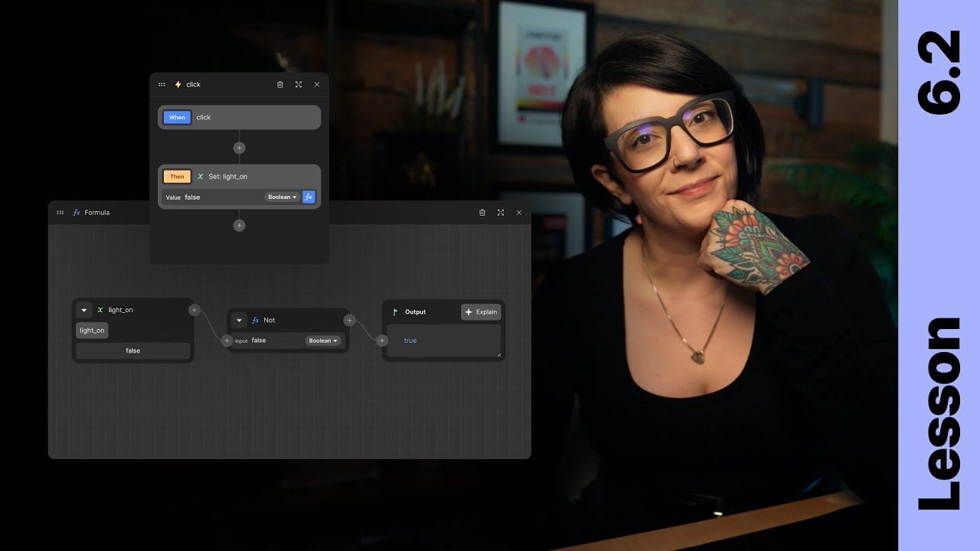Click the Formula panel title

[x=97, y=213]
